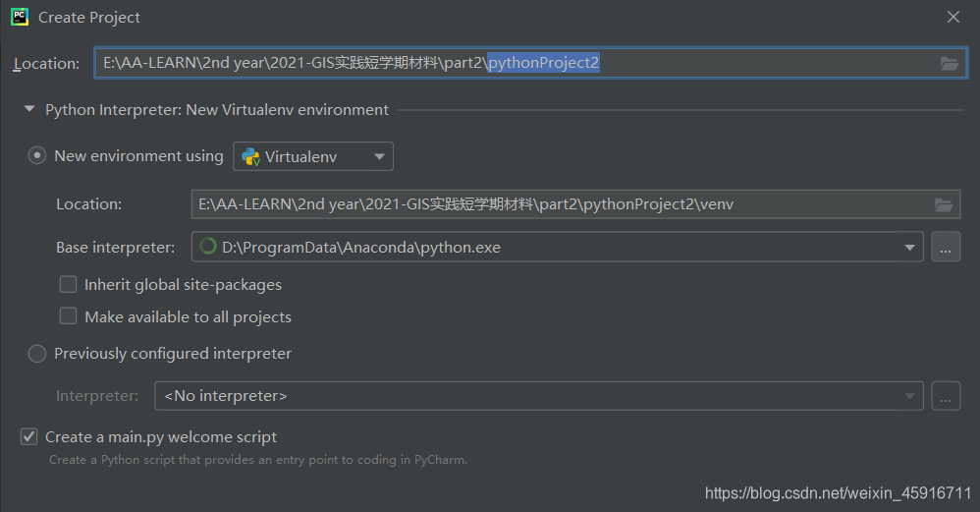Open the No interpreter dropdown
Viewport: 980px width, 512px height.
[539, 396]
